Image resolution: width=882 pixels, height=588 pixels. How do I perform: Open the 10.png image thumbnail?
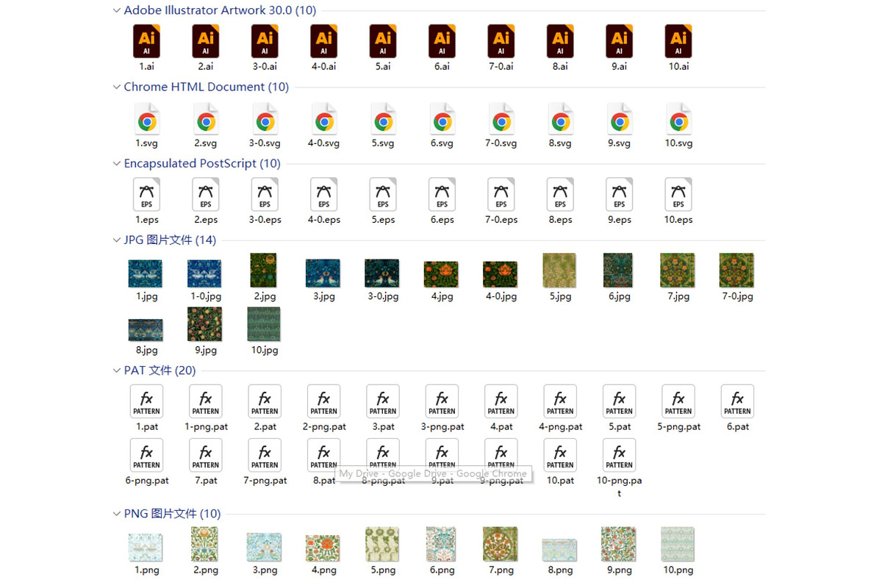click(x=678, y=545)
